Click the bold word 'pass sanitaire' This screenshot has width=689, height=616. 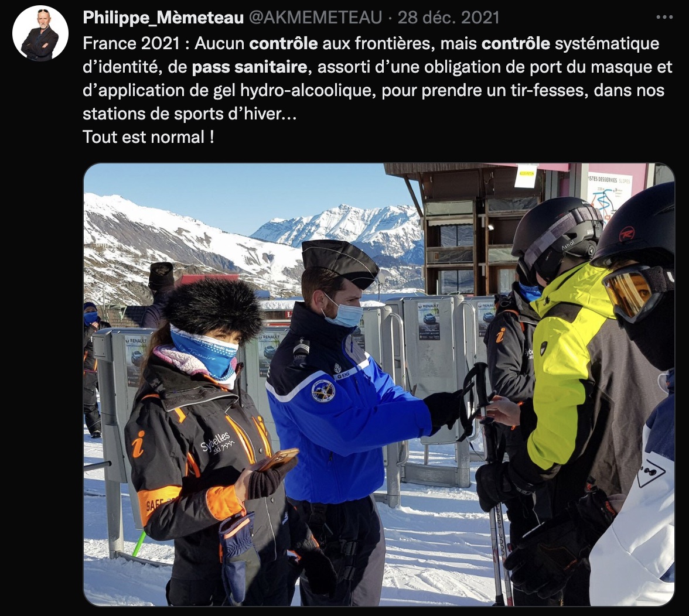(250, 67)
